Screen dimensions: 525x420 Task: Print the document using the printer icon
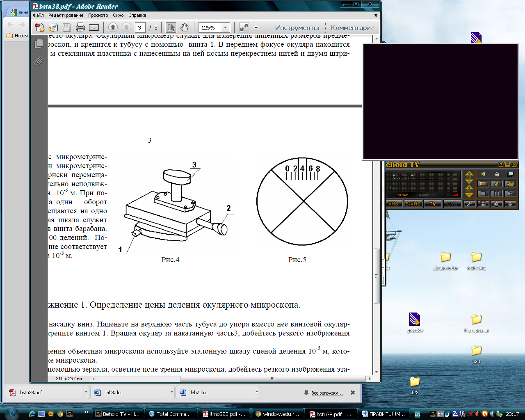80,27
